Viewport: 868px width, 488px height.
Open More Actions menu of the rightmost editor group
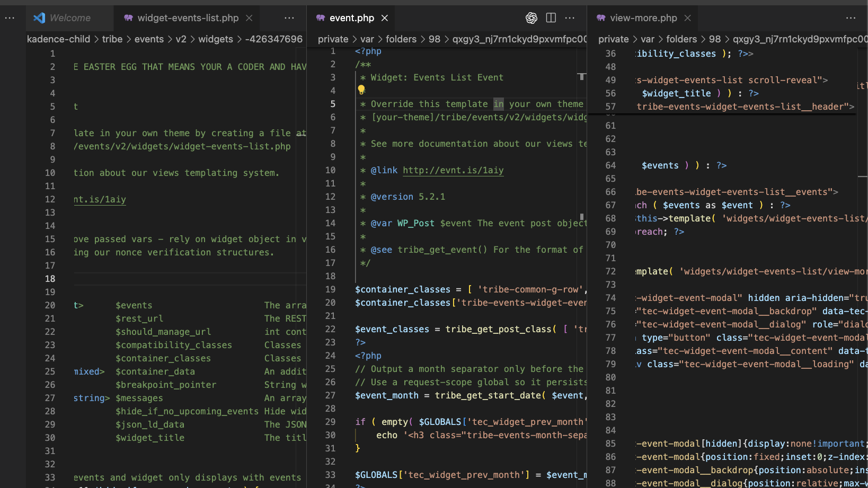coord(851,17)
